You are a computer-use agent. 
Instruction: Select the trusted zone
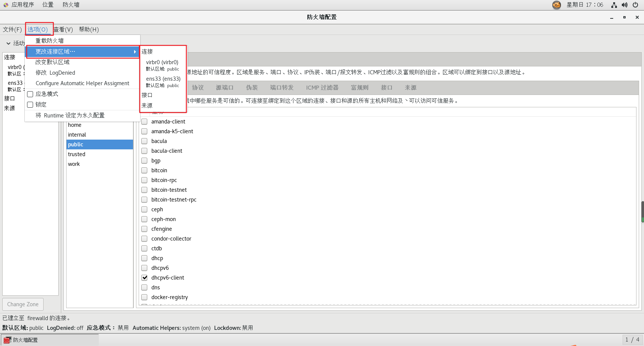click(100, 154)
